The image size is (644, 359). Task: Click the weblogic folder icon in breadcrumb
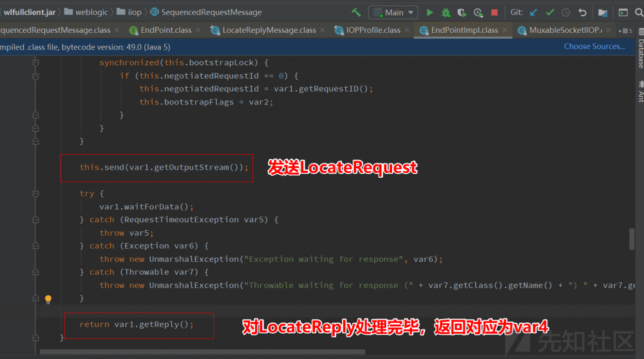click(x=69, y=12)
